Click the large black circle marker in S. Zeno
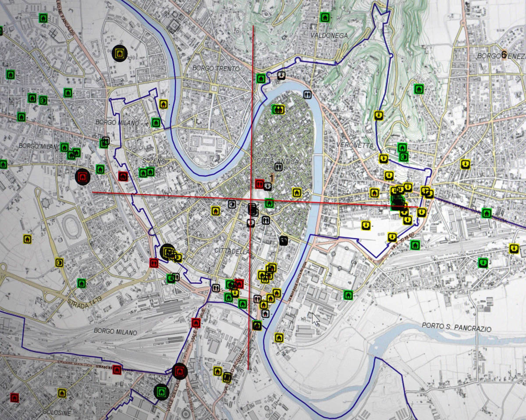The height and width of the screenshot is (420, 526). 82,177
